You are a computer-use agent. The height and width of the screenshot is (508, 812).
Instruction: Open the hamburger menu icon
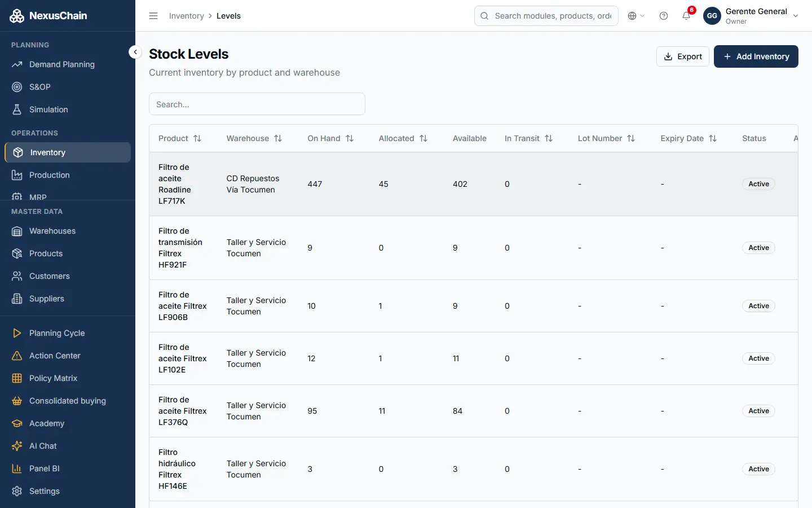(153, 16)
